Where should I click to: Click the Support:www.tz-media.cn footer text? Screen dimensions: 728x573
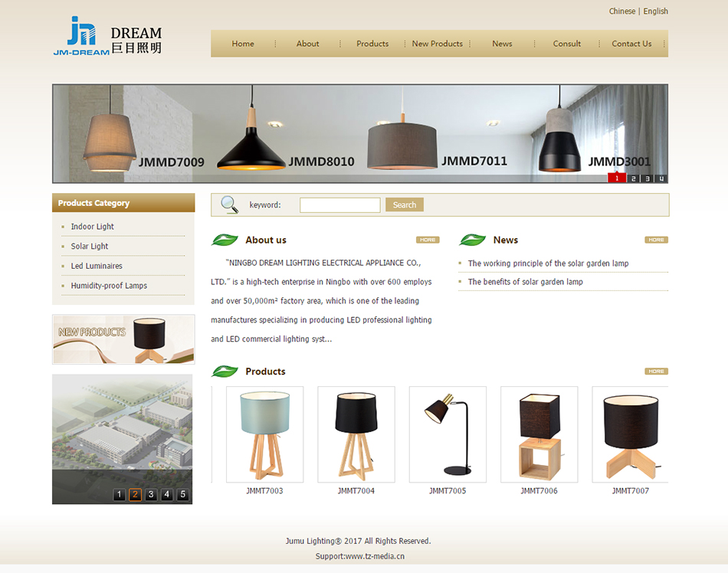tap(360, 556)
